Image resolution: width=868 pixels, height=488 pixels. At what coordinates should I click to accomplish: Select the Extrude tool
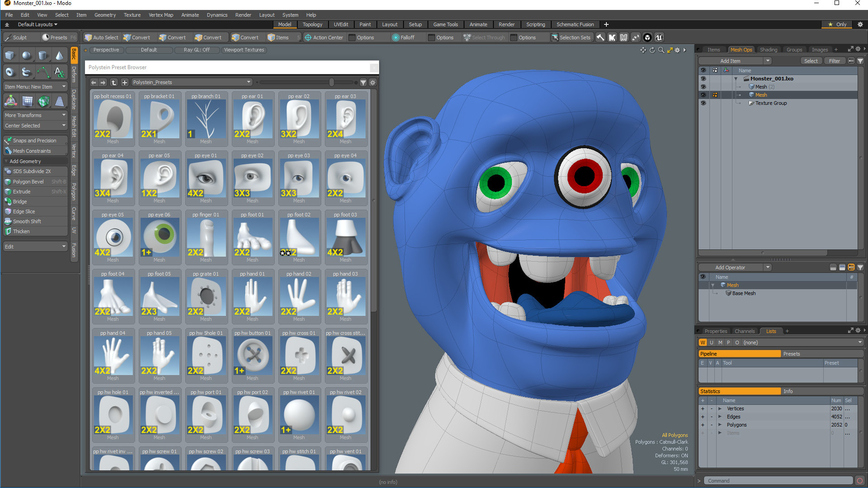point(21,191)
